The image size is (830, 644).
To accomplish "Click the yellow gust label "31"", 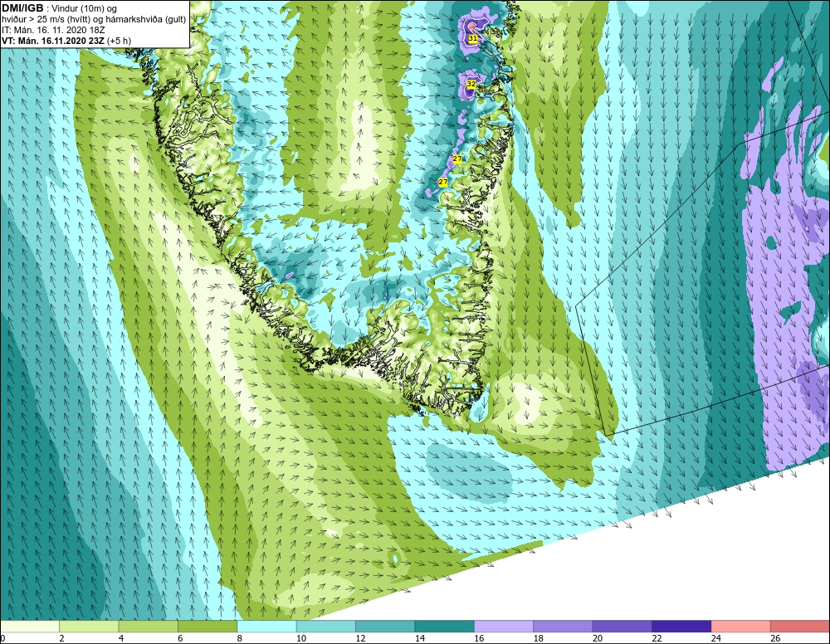I will [473, 39].
